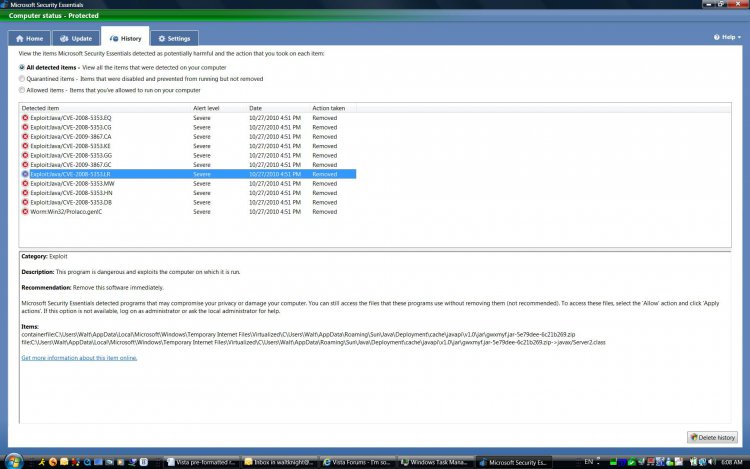This screenshot has width=750, height=469.
Task: Select 'Worm:Win32/Prolaco.gen!C' item name
Action: 66,212
